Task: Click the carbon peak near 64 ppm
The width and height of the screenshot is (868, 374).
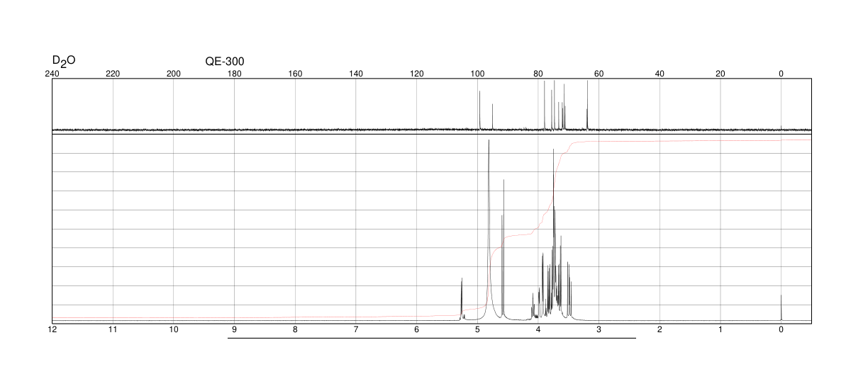Action: coord(588,106)
